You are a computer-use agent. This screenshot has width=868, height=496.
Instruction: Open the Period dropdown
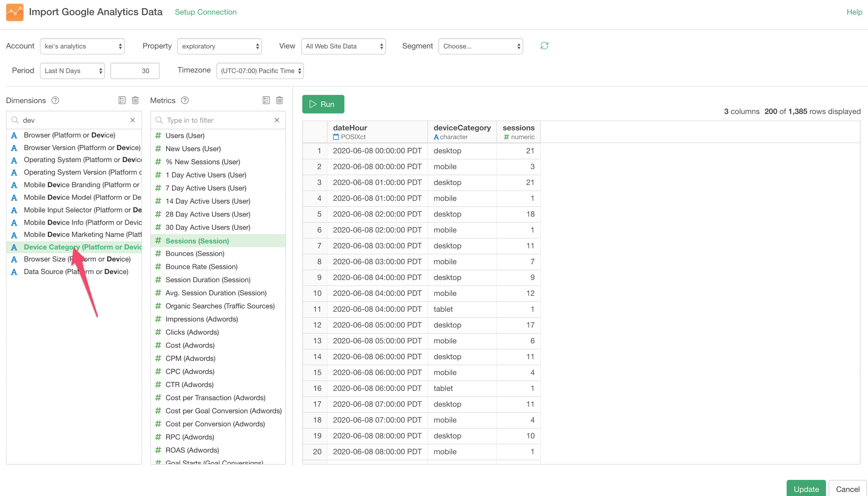[72, 71]
